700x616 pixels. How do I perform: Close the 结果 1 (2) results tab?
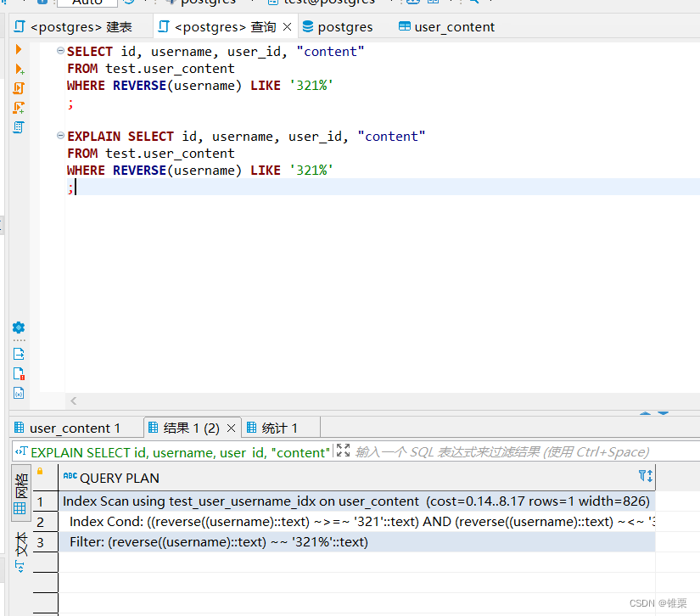232,428
